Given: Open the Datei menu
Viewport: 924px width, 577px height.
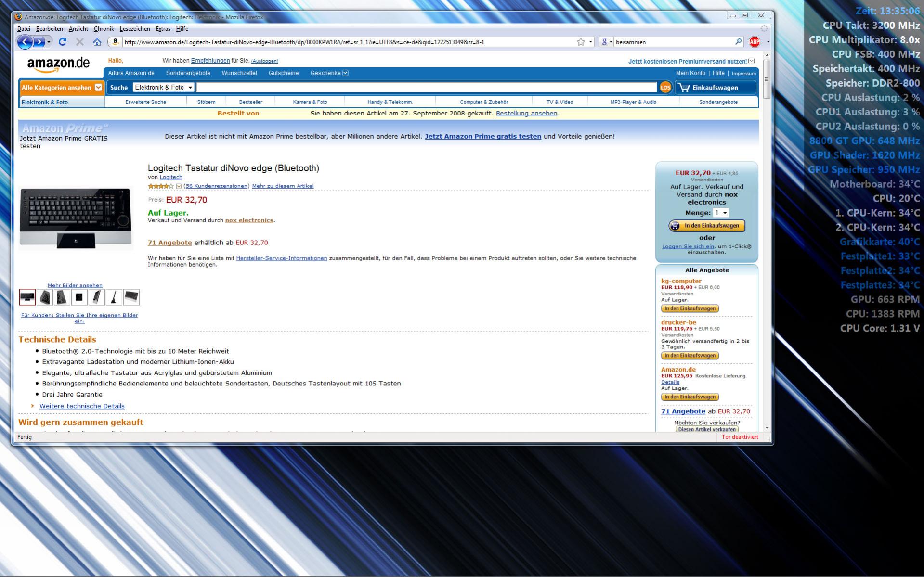Looking at the screenshot, I should pos(24,29).
